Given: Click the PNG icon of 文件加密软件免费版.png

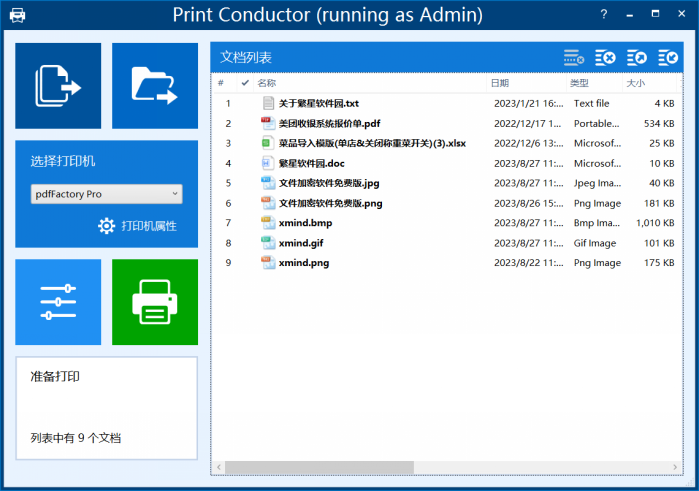Looking at the screenshot, I should (268, 203).
